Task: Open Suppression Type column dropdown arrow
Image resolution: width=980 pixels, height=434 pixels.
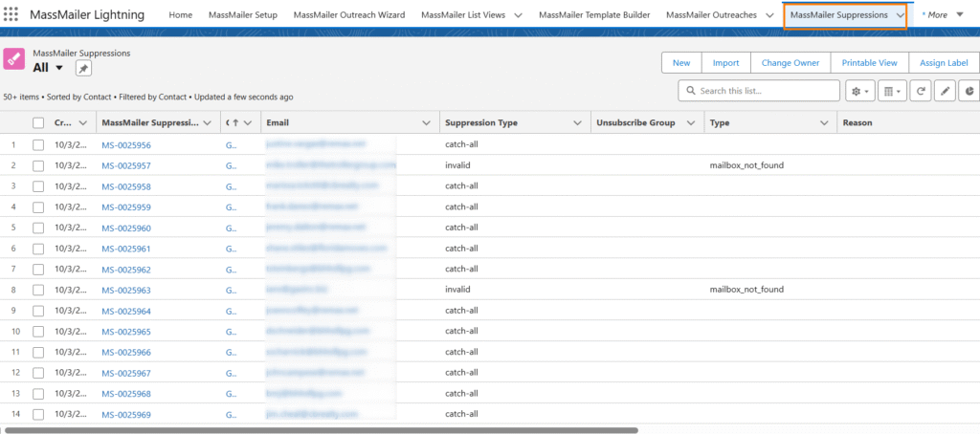Action: [x=577, y=123]
